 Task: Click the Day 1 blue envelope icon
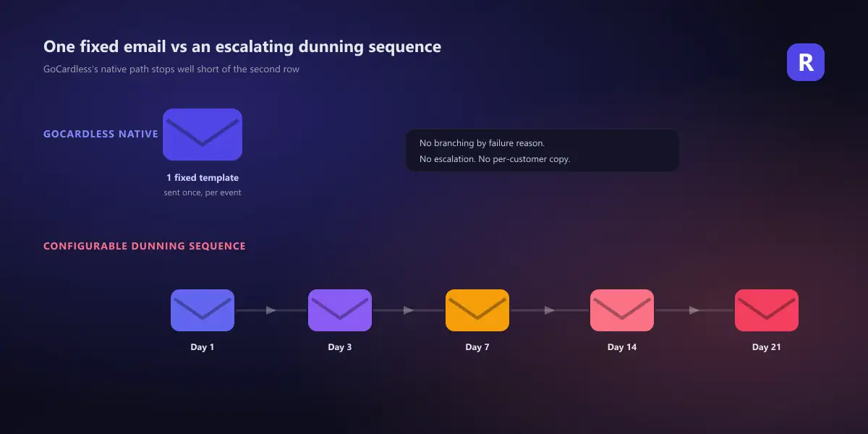203,310
